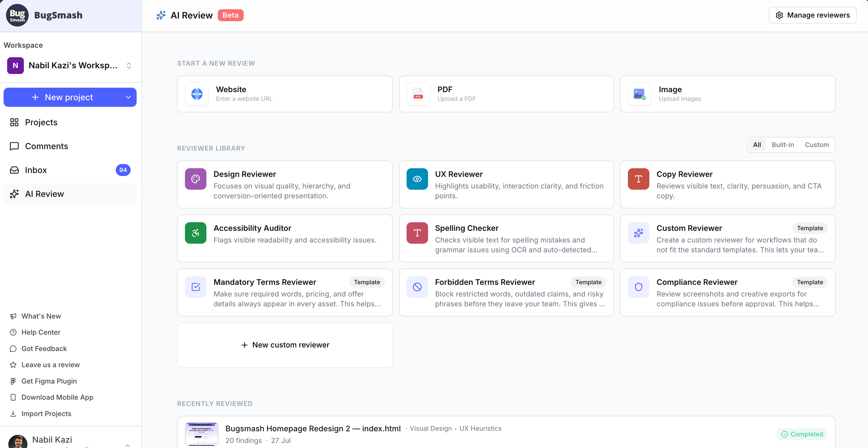Click the "Visual Design" tag text

click(x=431, y=428)
